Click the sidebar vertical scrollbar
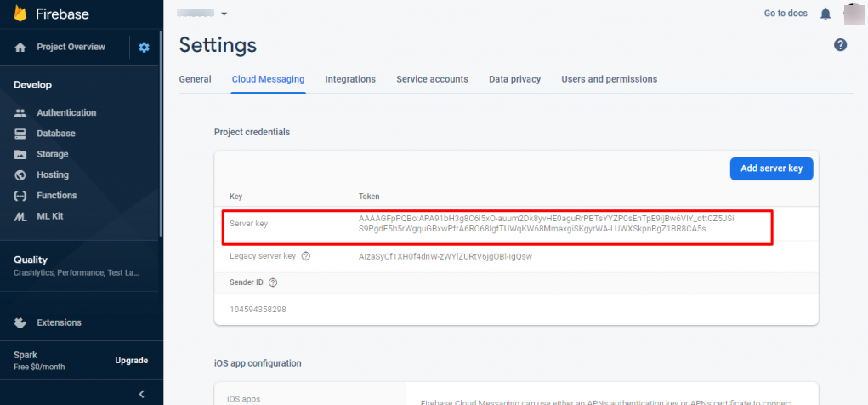The height and width of the screenshot is (405, 868). coord(161,133)
